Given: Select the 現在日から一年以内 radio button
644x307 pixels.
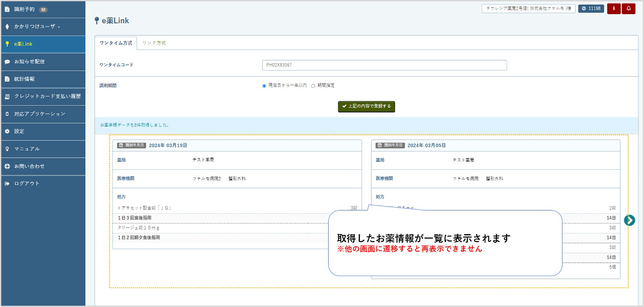Looking at the screenshot, I should pyautogui.click(x=264, y=86).
